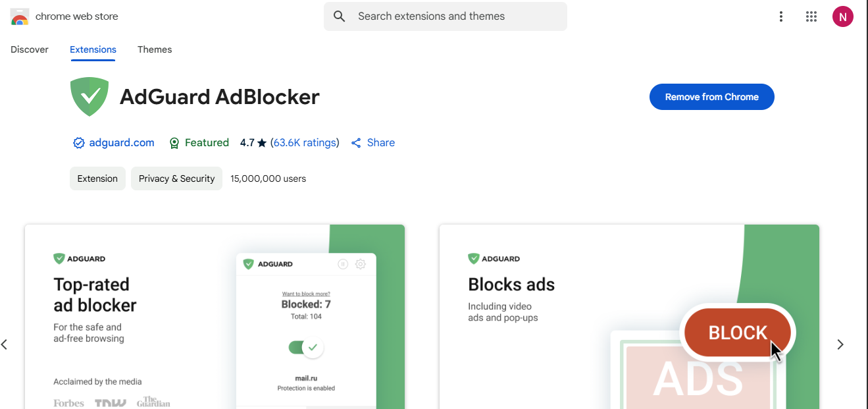Image resolution: width=868 pixels, height=409 pixels.
Task: Go to the previous screenshot arrow
Action: click(x=5, y=344)
